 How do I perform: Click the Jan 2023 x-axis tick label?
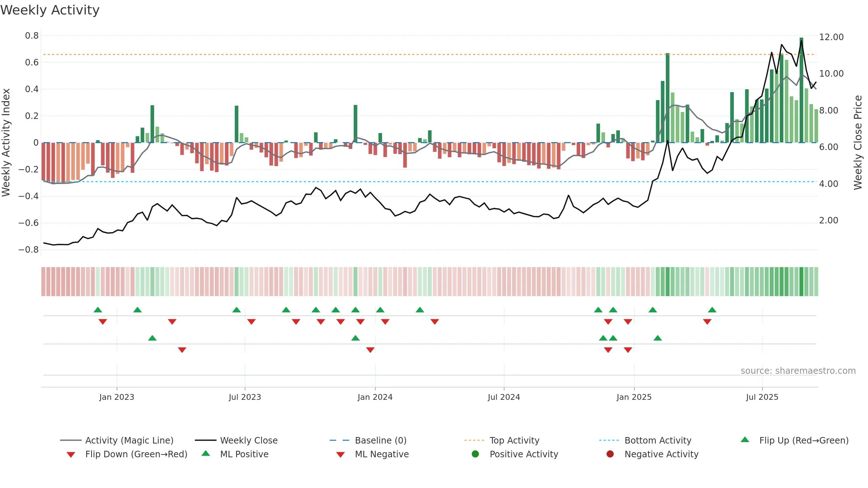click(x=117, y=397)
